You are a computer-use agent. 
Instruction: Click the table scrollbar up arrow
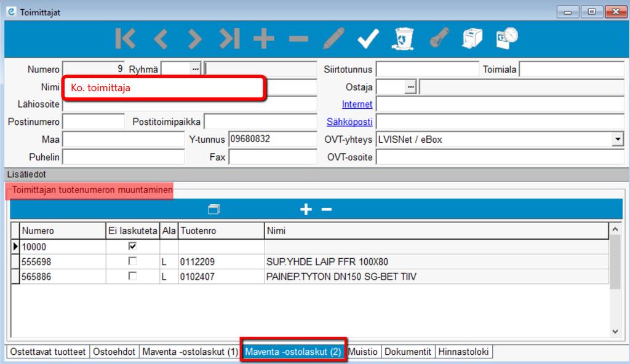[615, 229]
